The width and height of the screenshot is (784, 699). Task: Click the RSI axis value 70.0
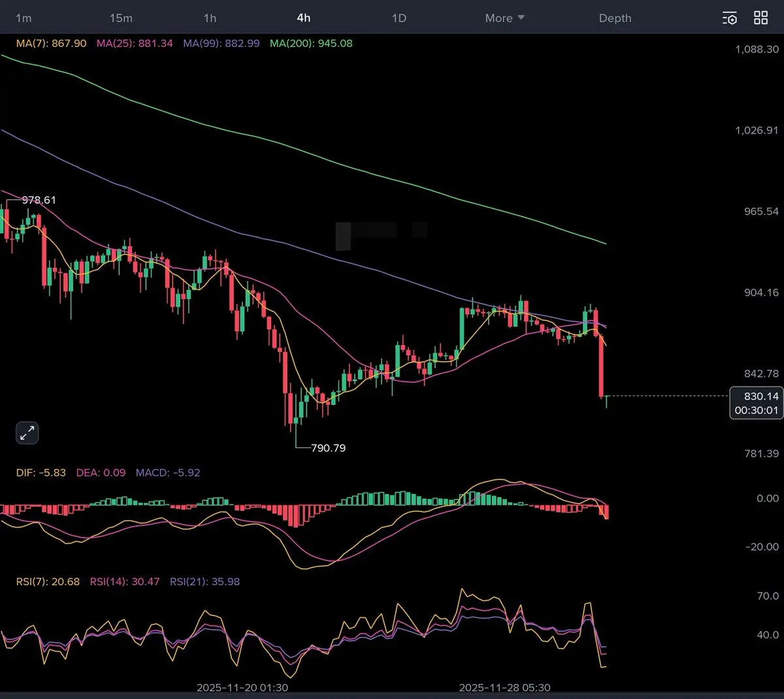(768, 595)
